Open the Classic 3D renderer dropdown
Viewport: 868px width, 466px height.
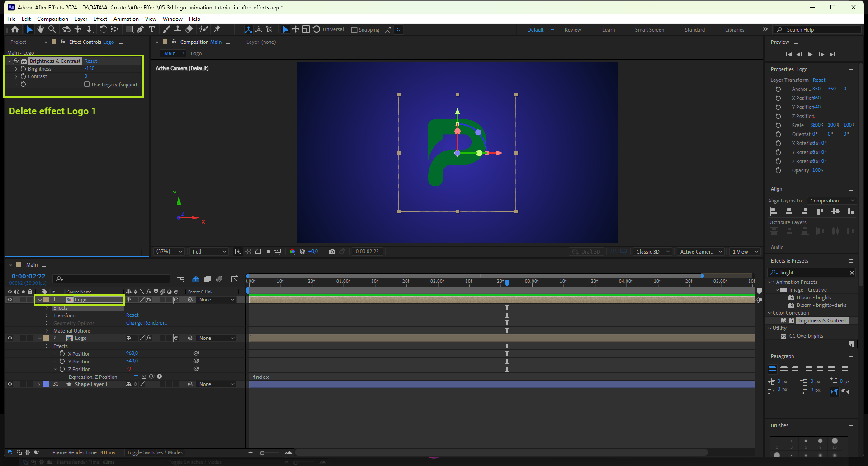(x=652, y=252)
